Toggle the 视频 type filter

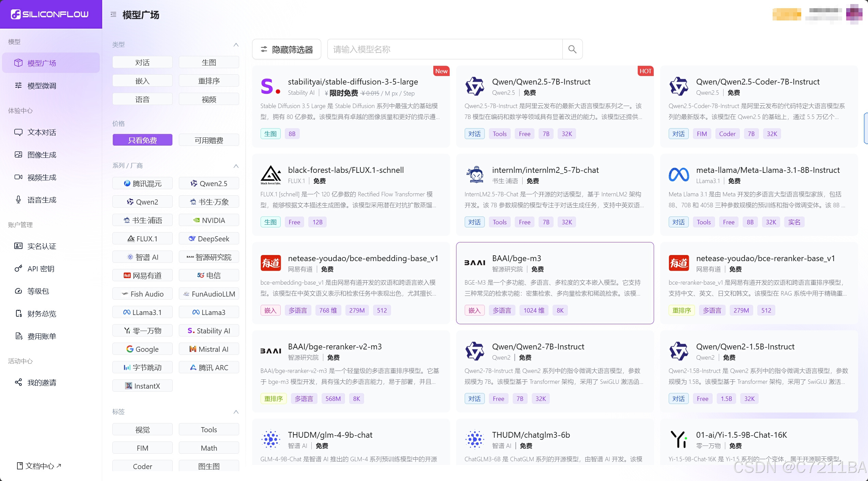click(x=209, y=99)
